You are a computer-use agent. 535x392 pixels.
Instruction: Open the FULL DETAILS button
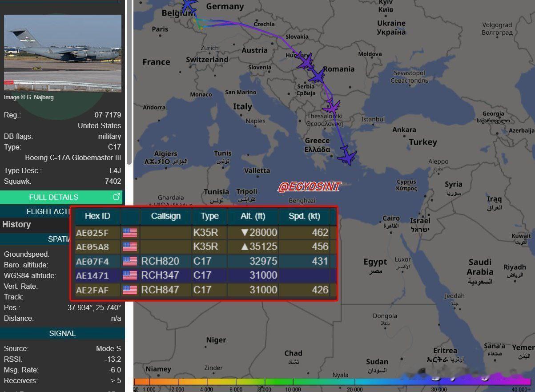(61, 197)
